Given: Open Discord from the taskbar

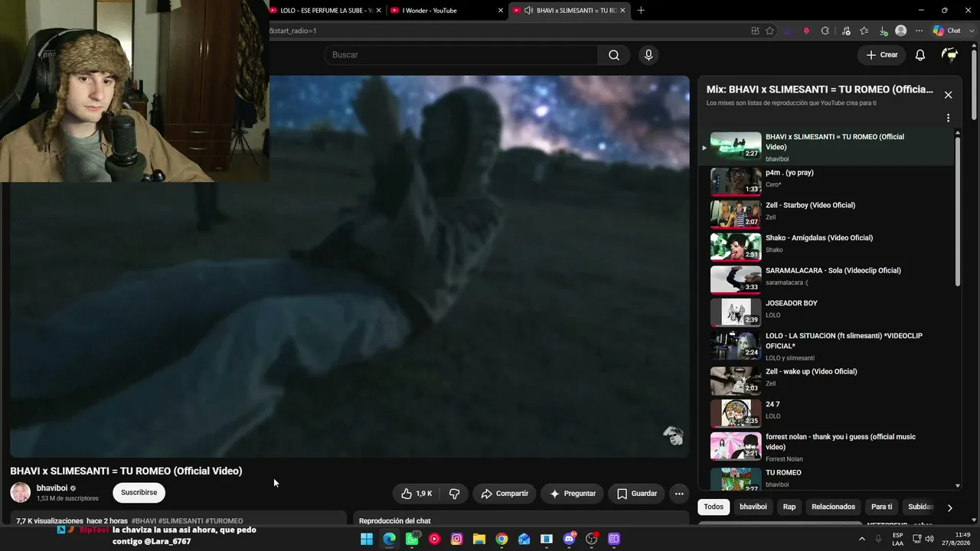Looking at the screenshot, I should [569, 539].
